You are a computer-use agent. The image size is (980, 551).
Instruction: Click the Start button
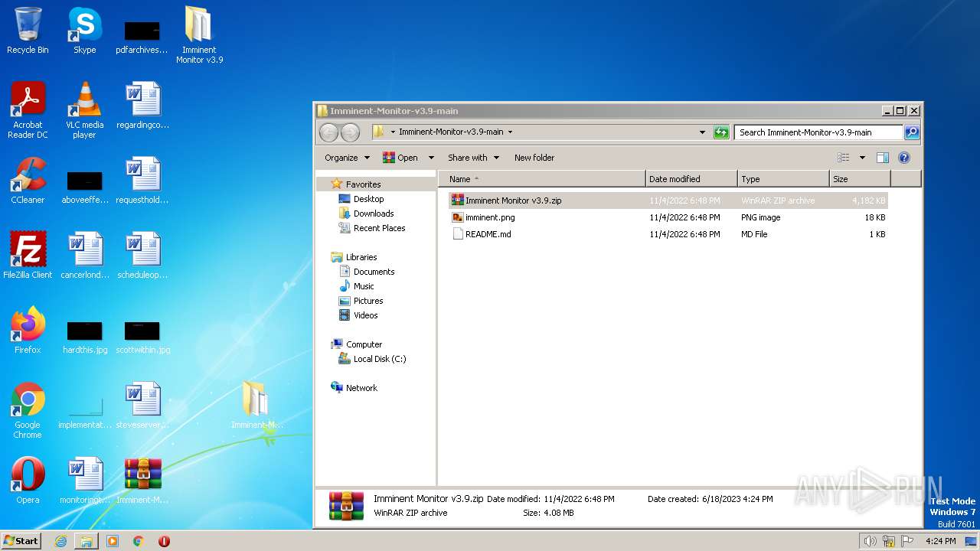tap(21, 541)
